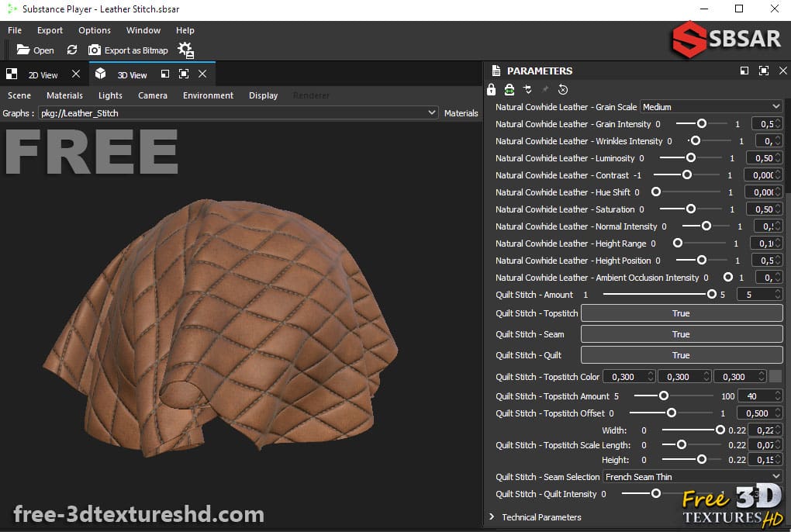Click the Height Position slider handle

click(x=701, y=261)
